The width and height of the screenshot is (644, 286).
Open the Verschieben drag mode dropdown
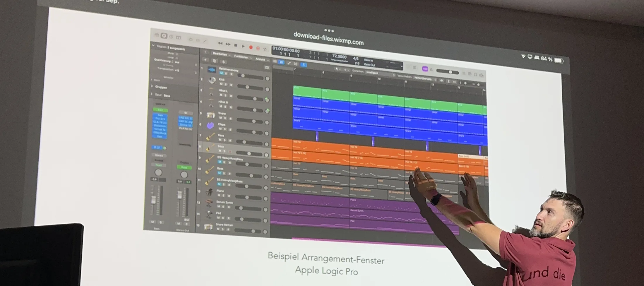[x=425, y=78]
